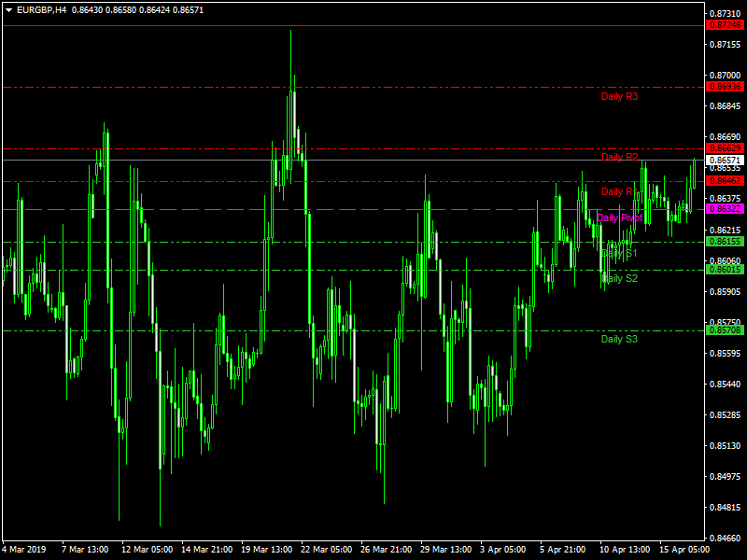
Task: Select the green 0.86015 price tag
Action: coord(725,270)
